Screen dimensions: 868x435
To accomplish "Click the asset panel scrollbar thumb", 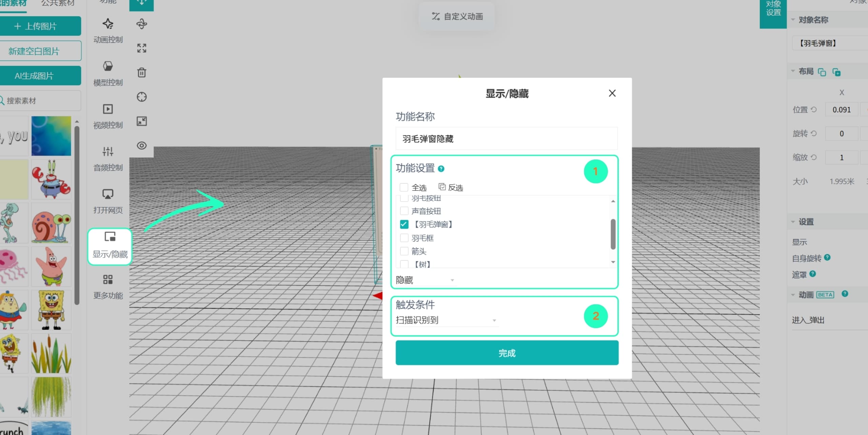I will coord(77,215).
